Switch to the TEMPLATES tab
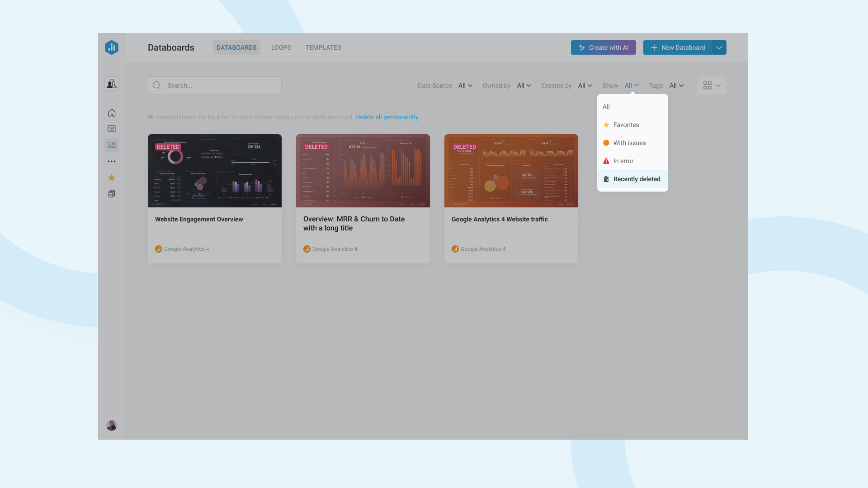 coord(322,47)
